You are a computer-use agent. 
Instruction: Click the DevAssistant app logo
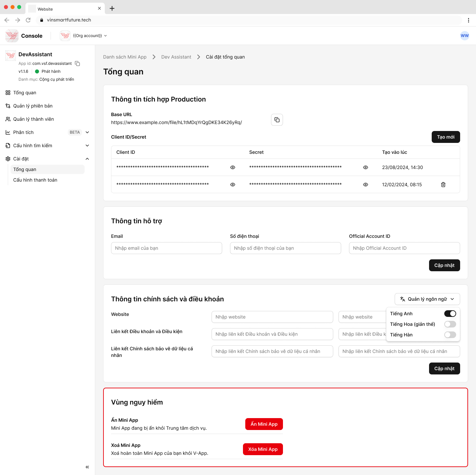click(x=11, y=56)
